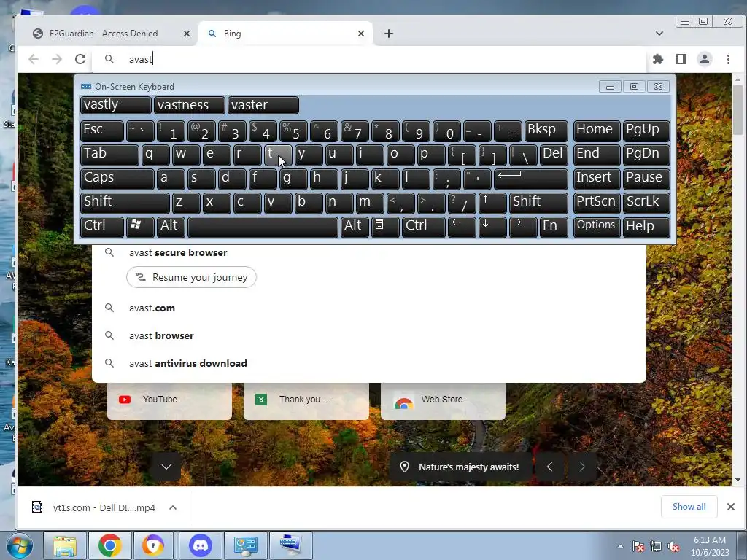
Task: Dismiss the downloads bar with X
Action: (x=731, y=507)
